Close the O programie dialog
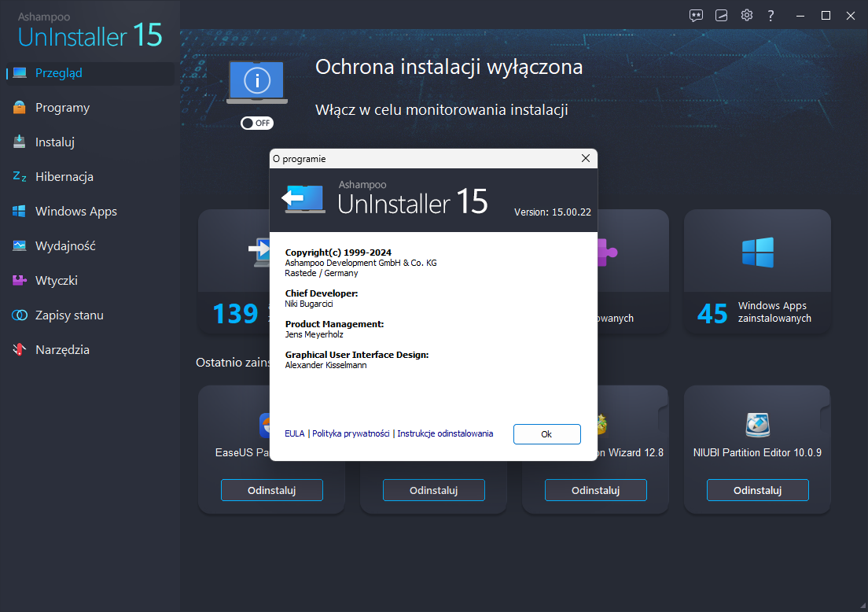This screenshot has width=868, height=612. [x=586, y=158]
